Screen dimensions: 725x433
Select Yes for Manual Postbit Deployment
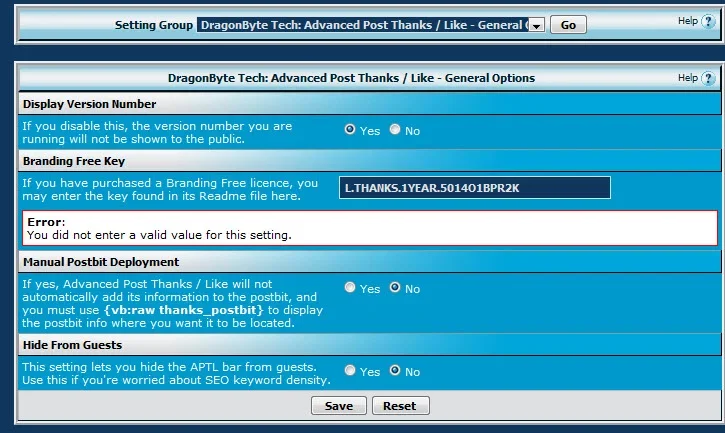[x=350, y=287]
